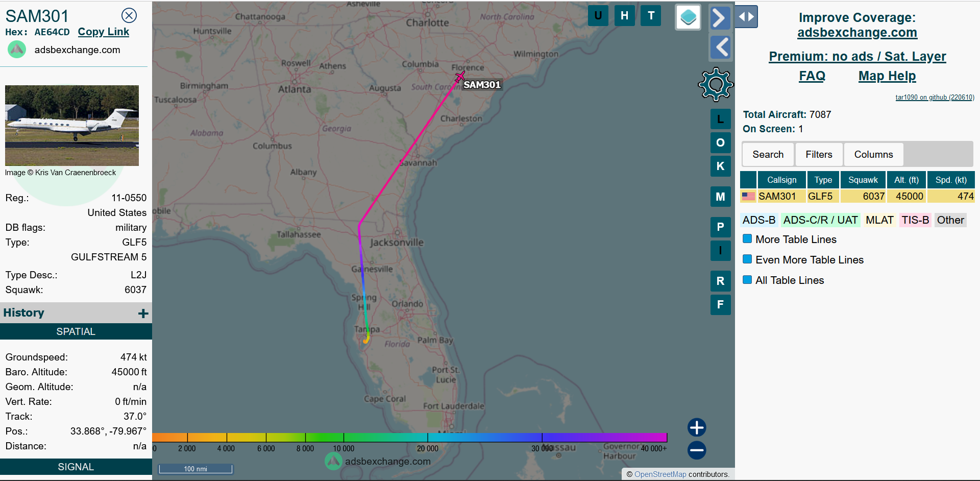Click the 45000 altitude table cell

point(906,196)
